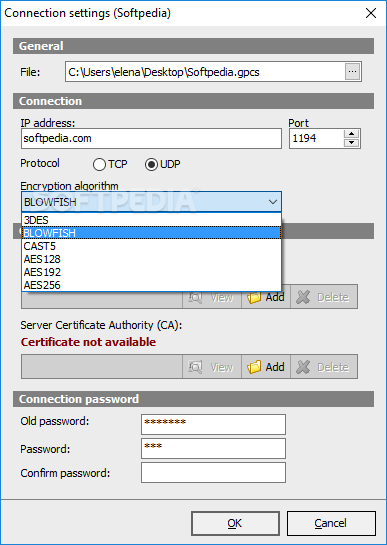Click the IP address field containing softpedia.com

[151, 138]
